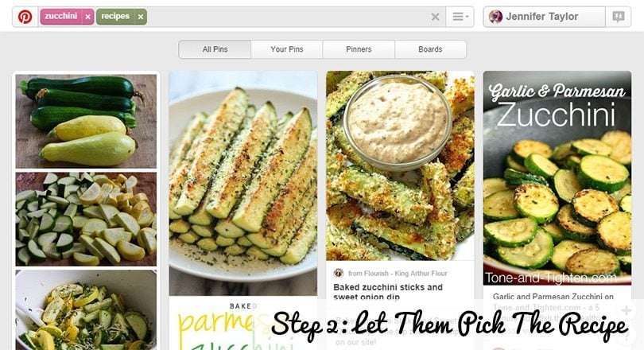This screenshot has height=350, width=644.
Task: Open the Baked zucchini sticks title link
Action: 388,292
